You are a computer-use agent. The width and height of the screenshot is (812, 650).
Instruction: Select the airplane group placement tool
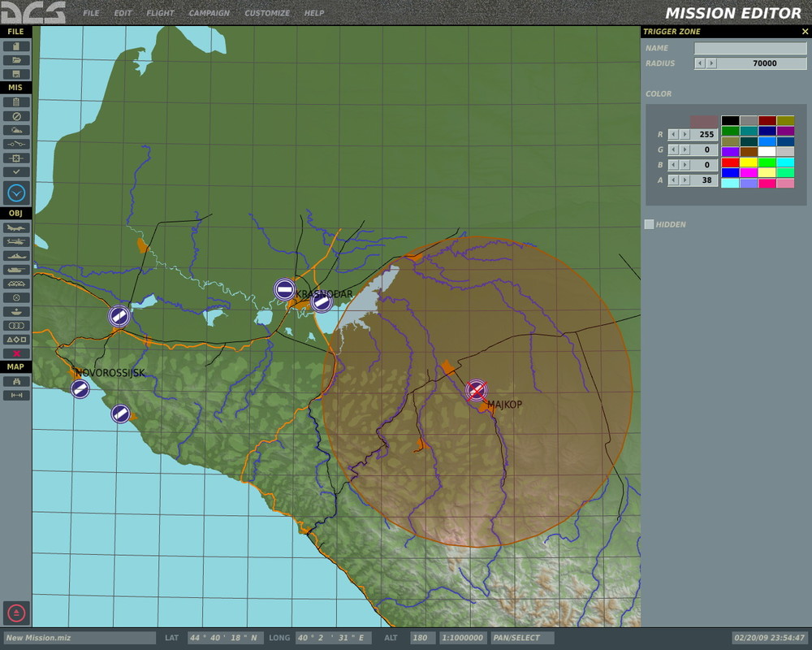16,228
